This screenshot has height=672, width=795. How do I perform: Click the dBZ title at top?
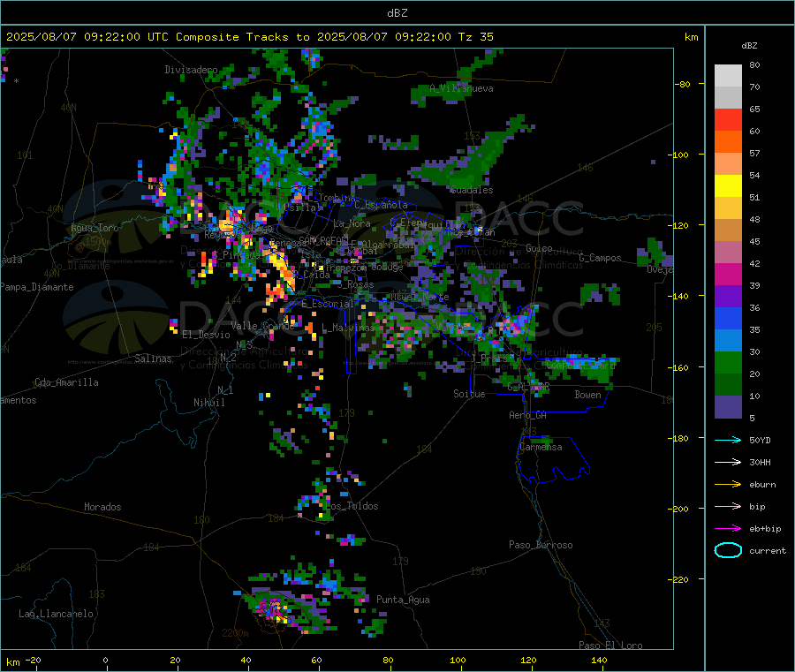[x=397, y=13]
